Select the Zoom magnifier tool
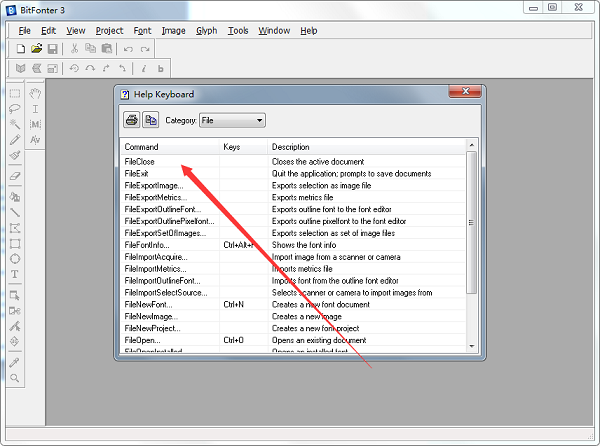 point(15,378)
